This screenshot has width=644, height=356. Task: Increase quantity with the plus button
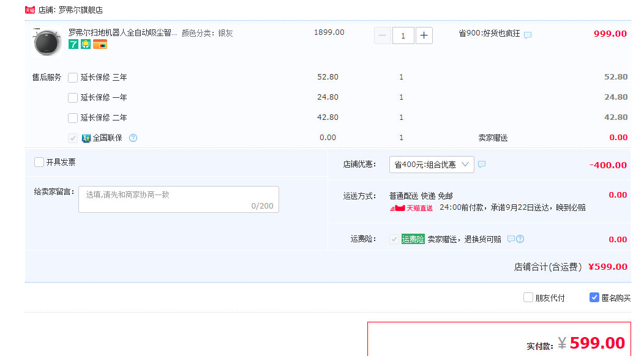(424, 35)
